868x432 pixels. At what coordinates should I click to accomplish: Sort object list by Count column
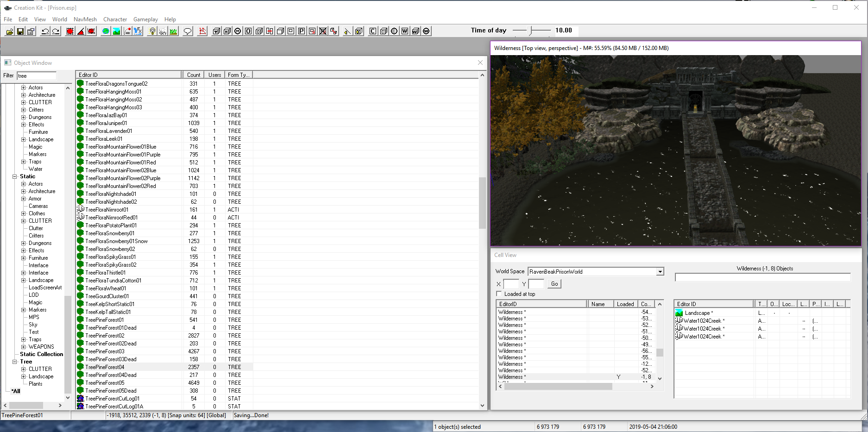tap(194, 75)
